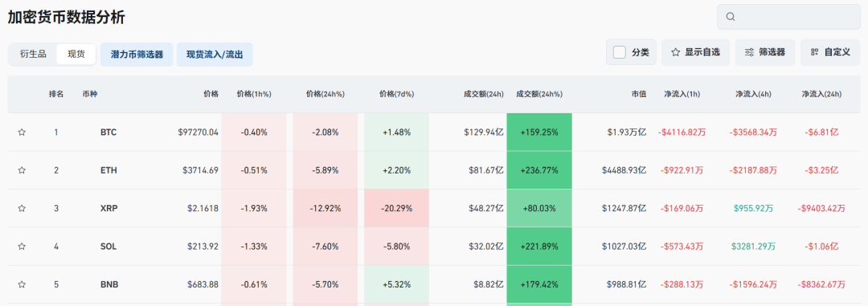
Task: Open the 自定义 customize grid button
Action: [829, 52]
